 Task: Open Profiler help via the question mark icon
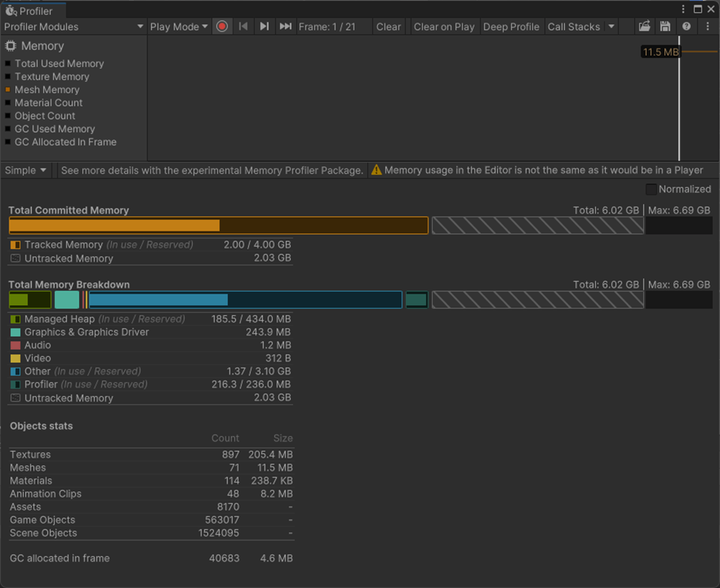pyautogui.click(x=687, y=27)
